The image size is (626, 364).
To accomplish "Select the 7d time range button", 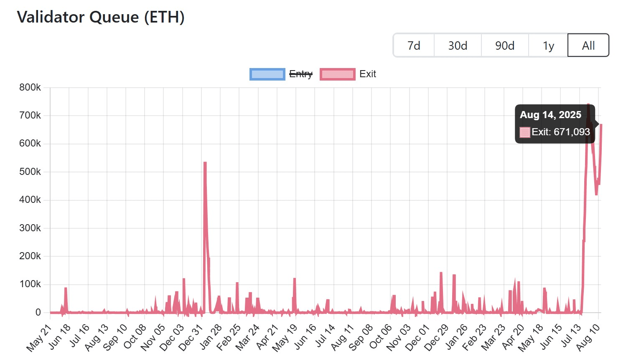I will pyautogui.click(x=413, y=45).
